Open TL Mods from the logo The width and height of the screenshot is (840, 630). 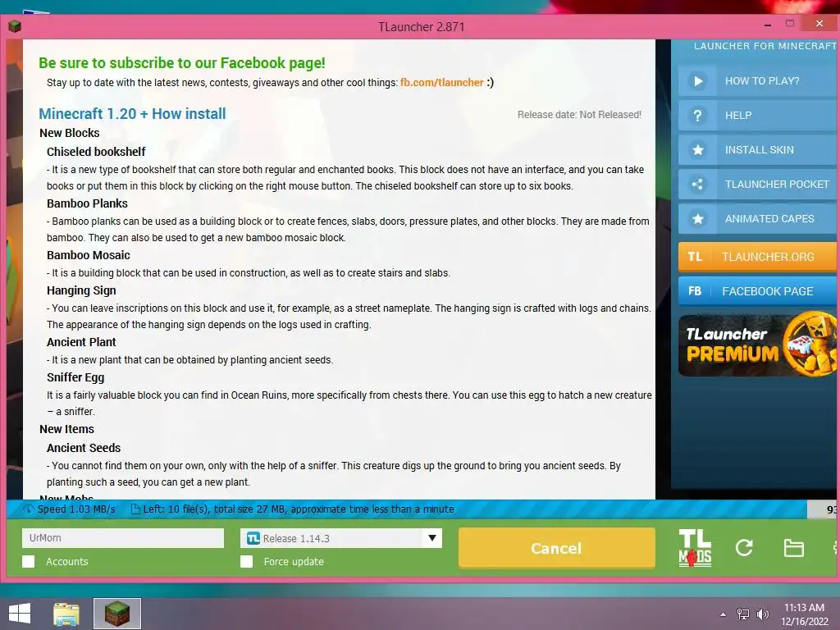[x=695, y=547]
